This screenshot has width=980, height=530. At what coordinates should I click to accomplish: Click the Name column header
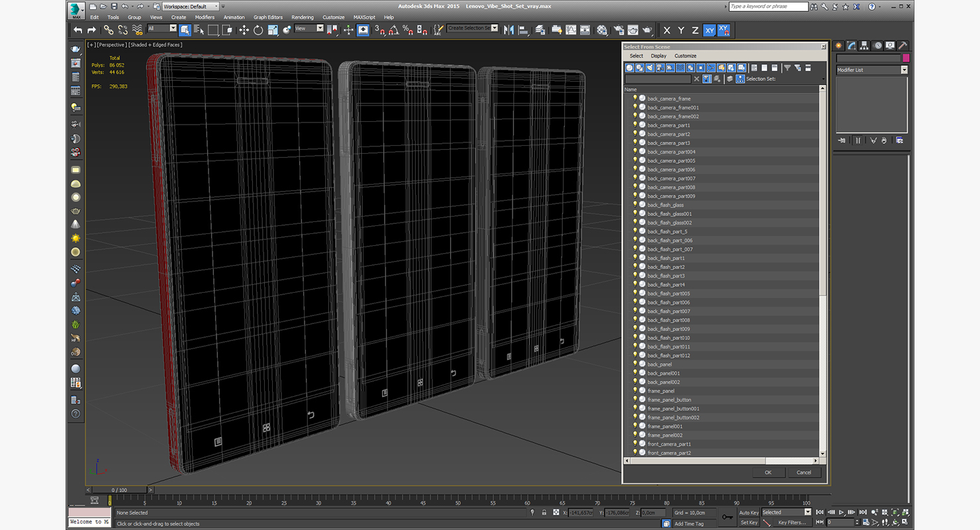click(x=722, y=89)
